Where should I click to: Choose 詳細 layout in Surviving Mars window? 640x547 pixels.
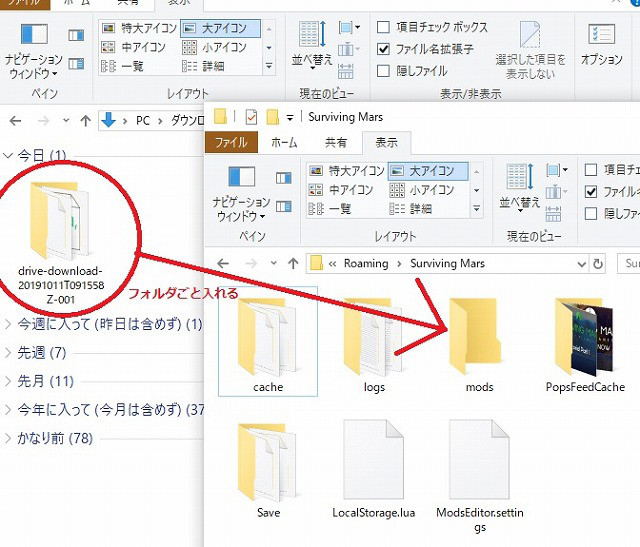click(411, 209)
